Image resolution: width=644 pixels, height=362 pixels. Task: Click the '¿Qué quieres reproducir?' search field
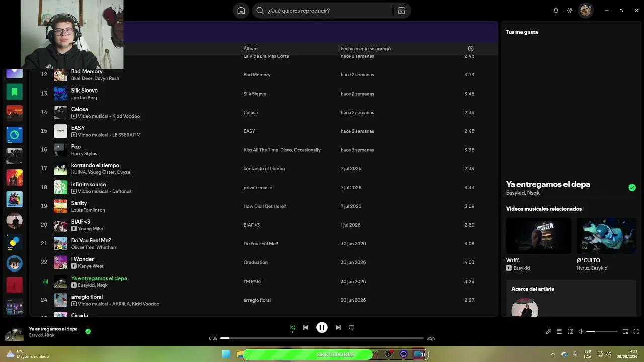pyautogui.click(x=331, y=11)
